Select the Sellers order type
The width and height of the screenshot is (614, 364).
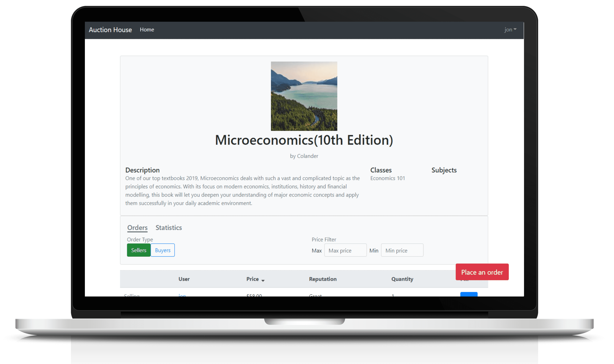point(139,250)
